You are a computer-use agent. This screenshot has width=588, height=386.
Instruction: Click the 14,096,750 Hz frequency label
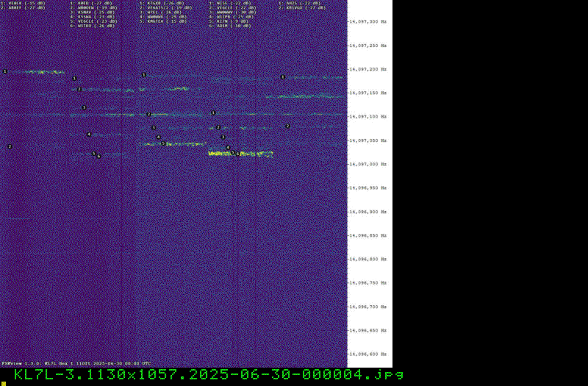click(368, 283)
